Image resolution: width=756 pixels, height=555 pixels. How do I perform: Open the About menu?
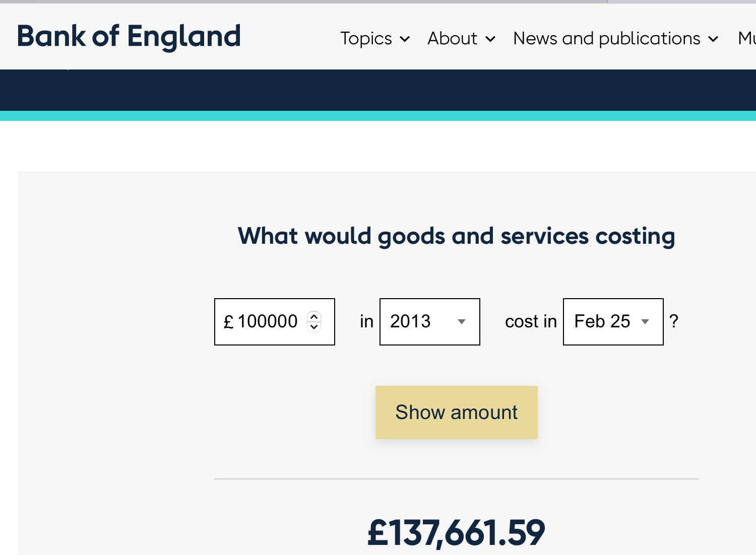click(453, 39)
